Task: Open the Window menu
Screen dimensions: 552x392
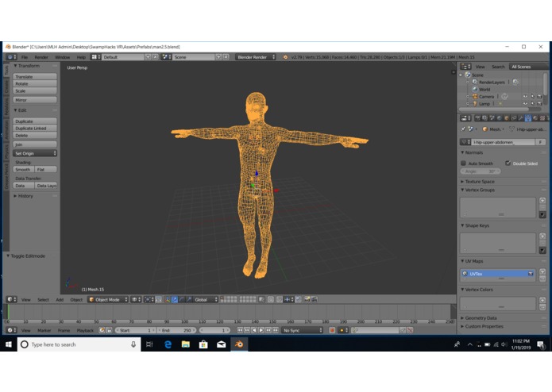Action: (62, 57)
